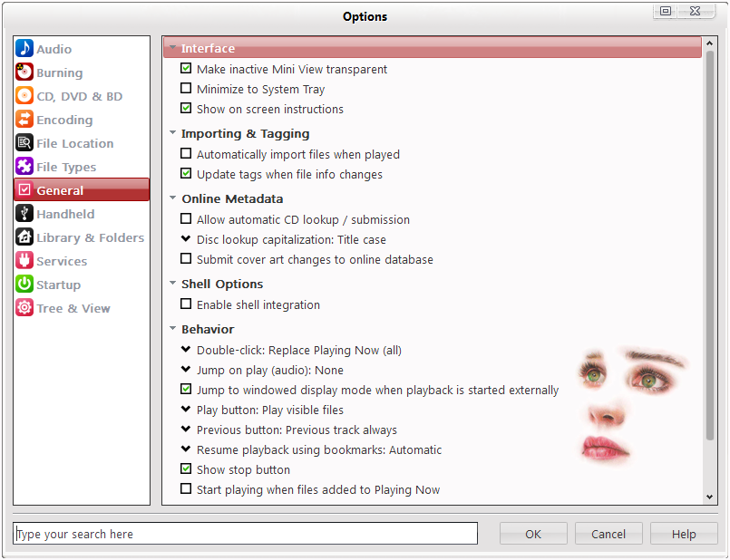Select the Startup category label
The width and height of the screenshot is (730, 560).
tap(59, 285)
